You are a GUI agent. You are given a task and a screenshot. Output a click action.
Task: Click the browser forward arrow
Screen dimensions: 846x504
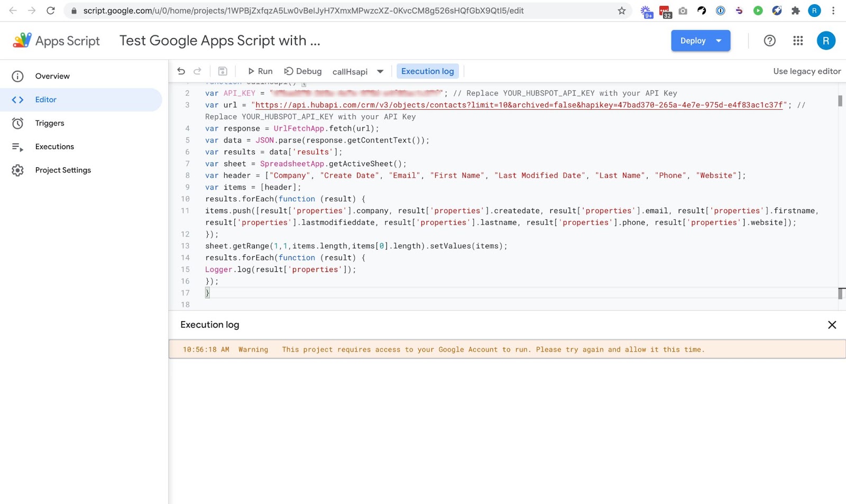(x=32, y=11)
